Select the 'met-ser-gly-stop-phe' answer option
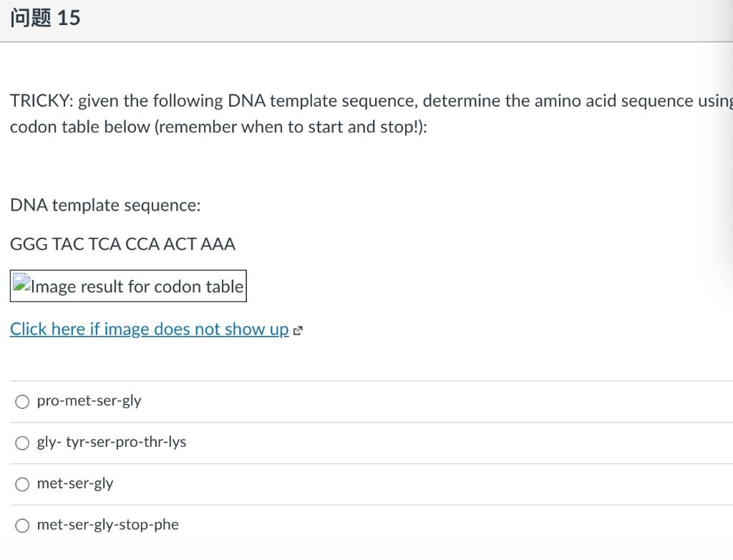Screen dimensions: 733x560 (22, 525)
